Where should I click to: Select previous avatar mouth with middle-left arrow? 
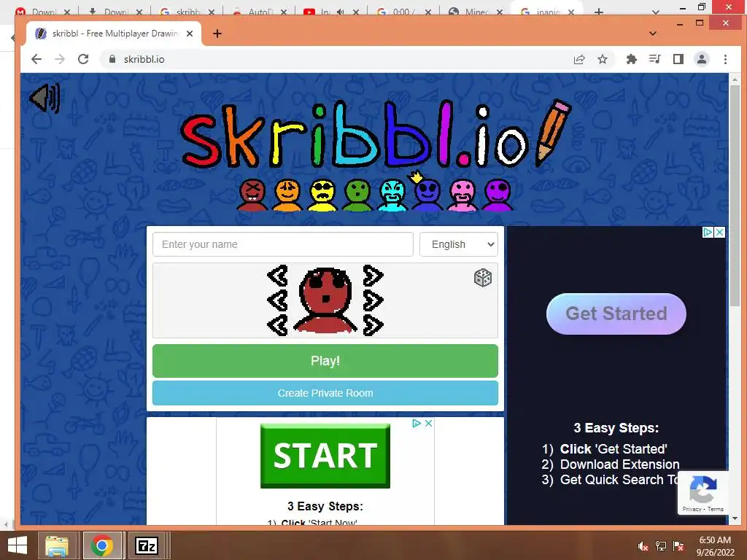click(x=278, y=300)
